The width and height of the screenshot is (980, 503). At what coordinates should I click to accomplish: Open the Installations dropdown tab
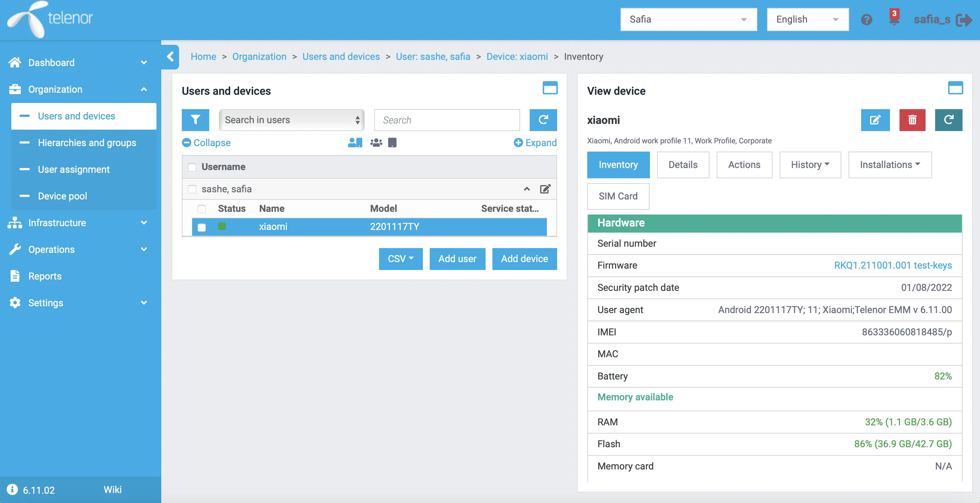(x=890, y=165)
